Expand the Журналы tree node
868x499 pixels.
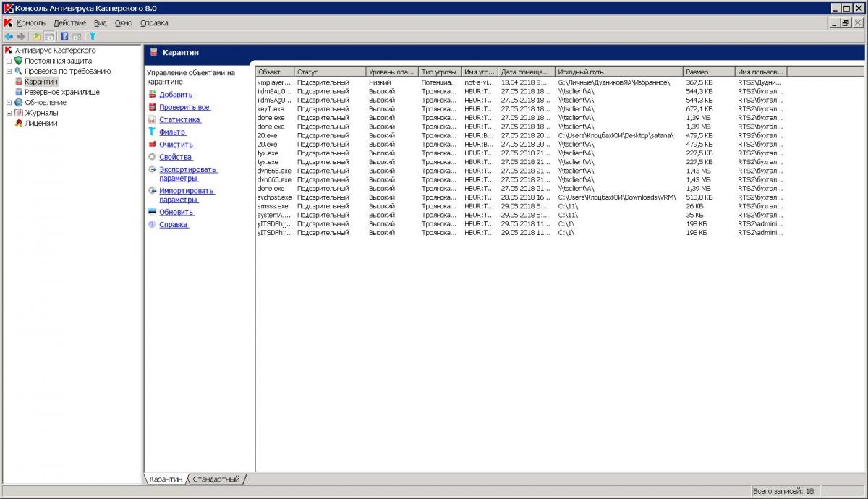9,113
